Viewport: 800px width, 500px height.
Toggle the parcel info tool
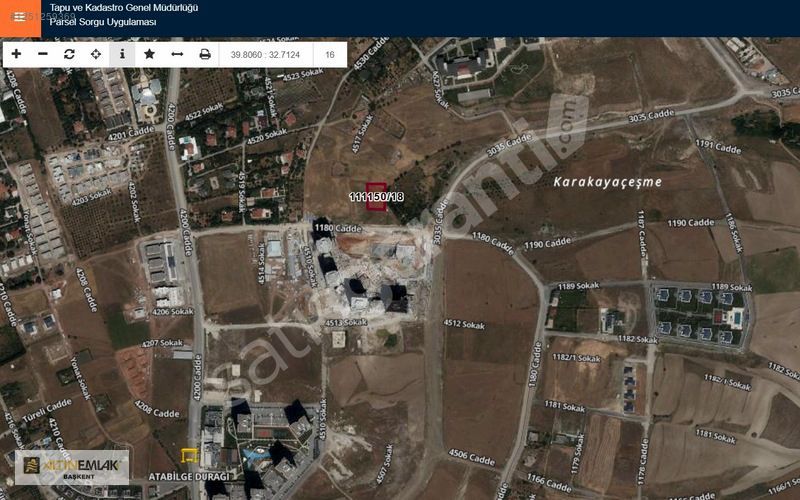pos(122,54)
